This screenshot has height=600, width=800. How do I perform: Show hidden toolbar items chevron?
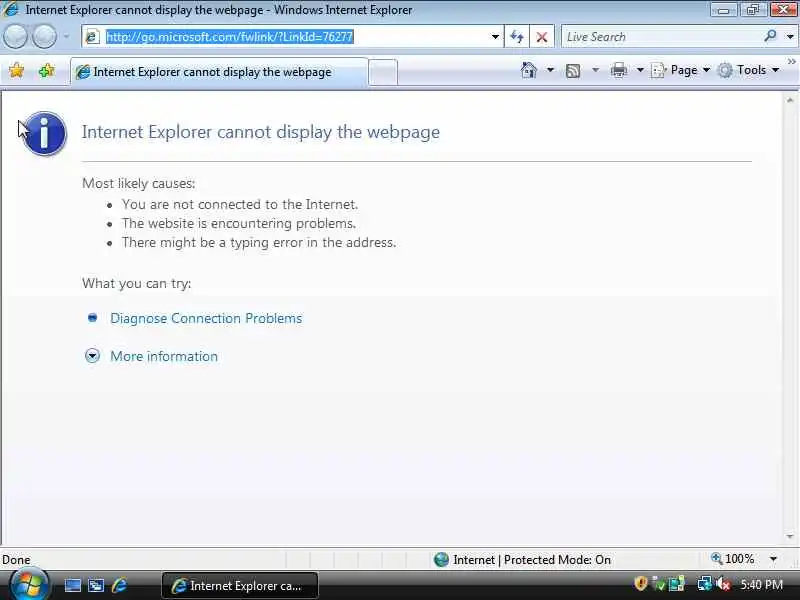coord(791,62)
